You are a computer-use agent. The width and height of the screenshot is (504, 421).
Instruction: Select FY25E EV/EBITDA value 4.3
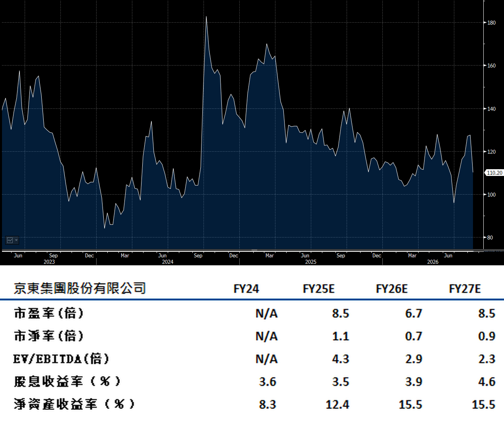click(341, 359)
